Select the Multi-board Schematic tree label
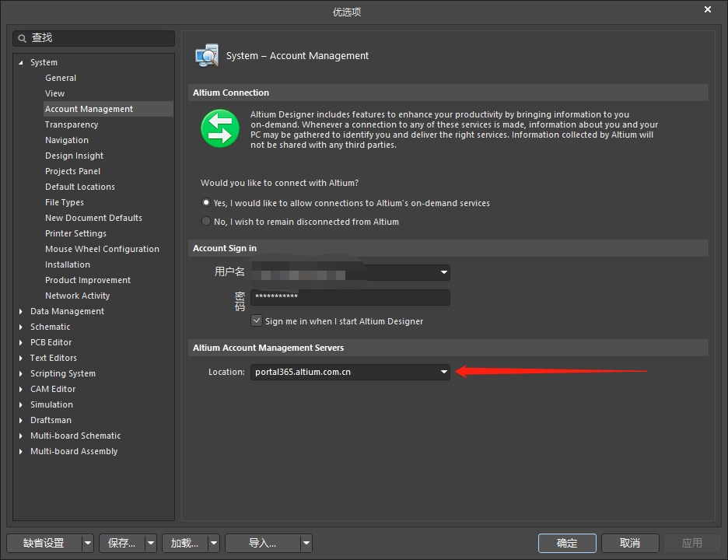Image resolution: width=728 pixels, height=560 pixels. point(75,436)
